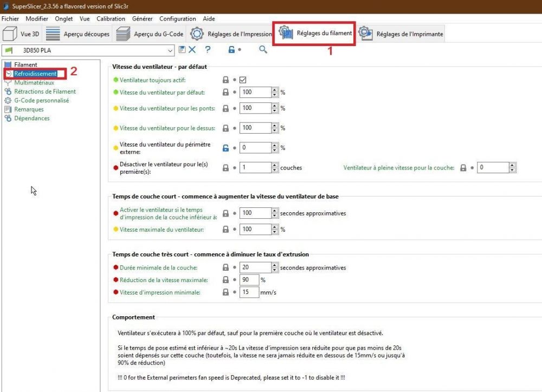Click lock icon for Durée minimale de la couche

tap(225, 267)
